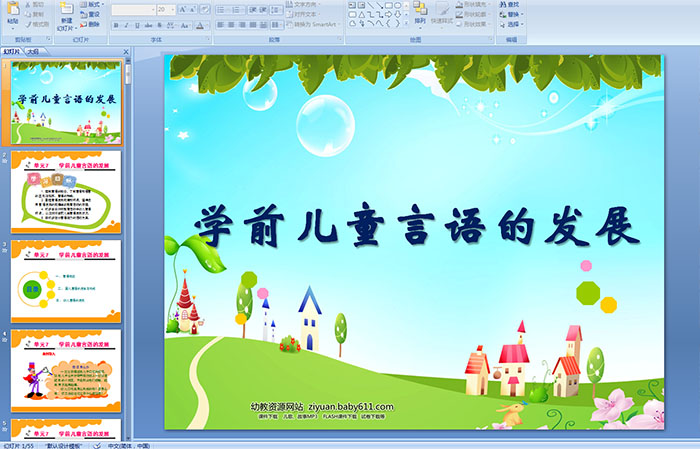Click Find (查找) binoculars button
Image resolution: width=700 pixels, height=449 pixels.
click(x=509, y=4)
